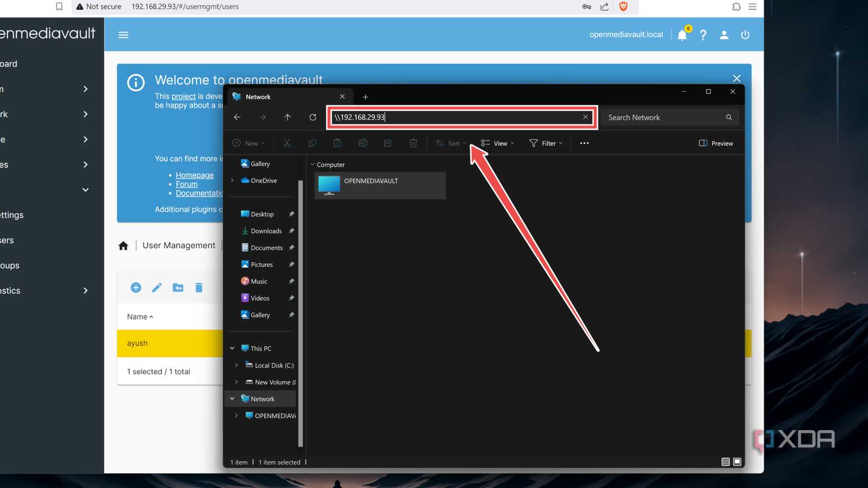Expand the OneDrive tree node
Viewport: 868px width, 488px height.
click(x=232, y=180)
